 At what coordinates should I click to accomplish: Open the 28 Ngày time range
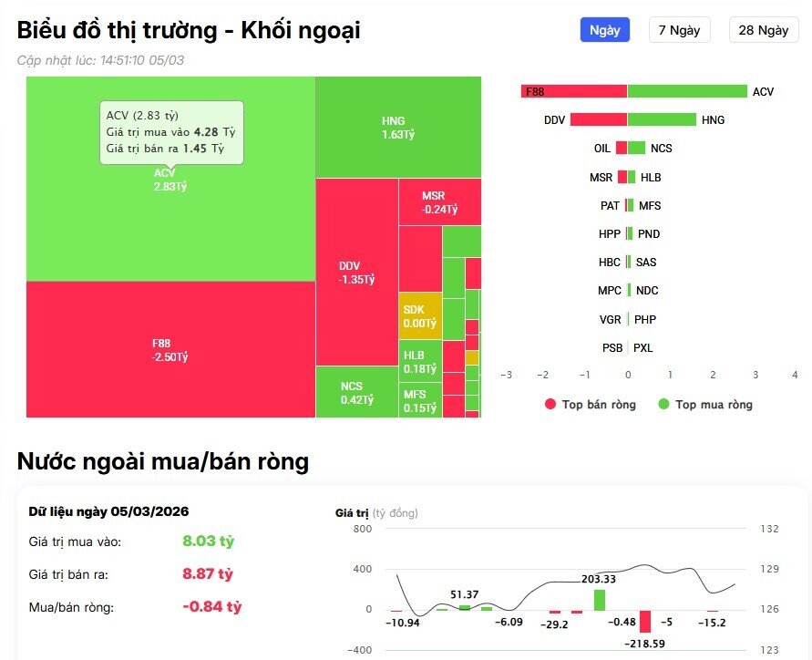coord(764,30)
